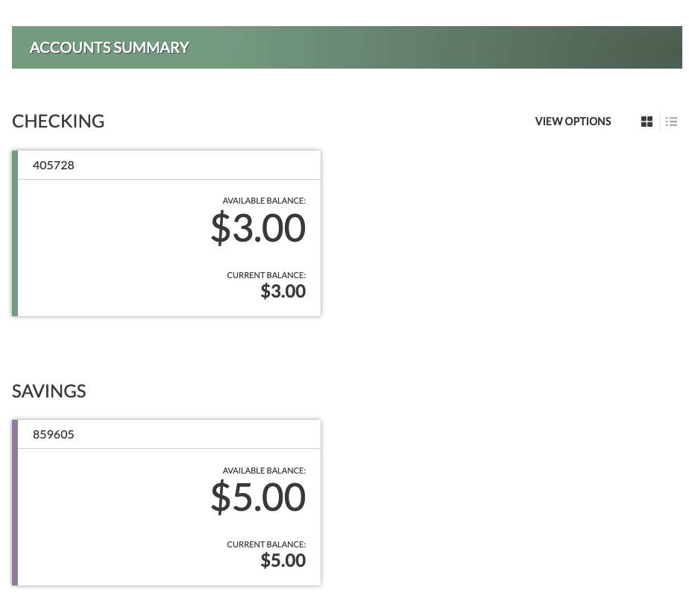Click the purple bar on savings card
Image resolution: width=689 pixels, height=616 pixels.
[15, 503]
